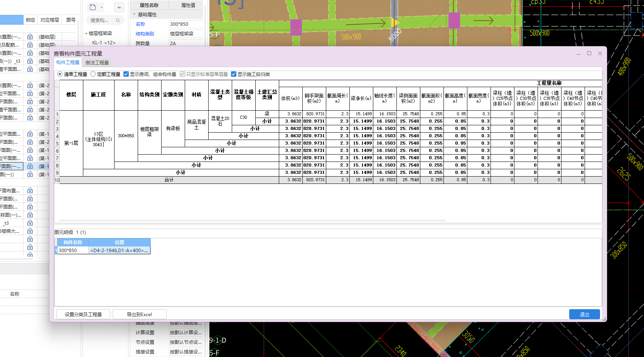Collapse the 楼层框架梁 tree node
644x357 pixels.
tap(86, 34)
